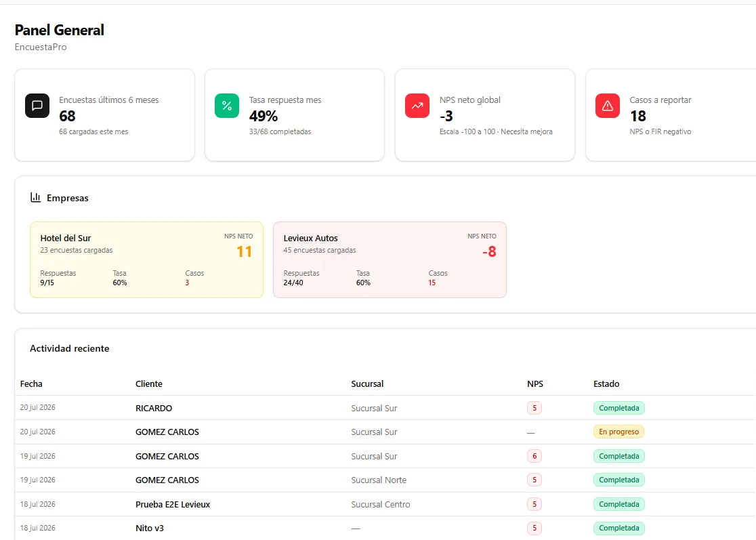
Task: Click the Estado column header
Action: point(606,383)
